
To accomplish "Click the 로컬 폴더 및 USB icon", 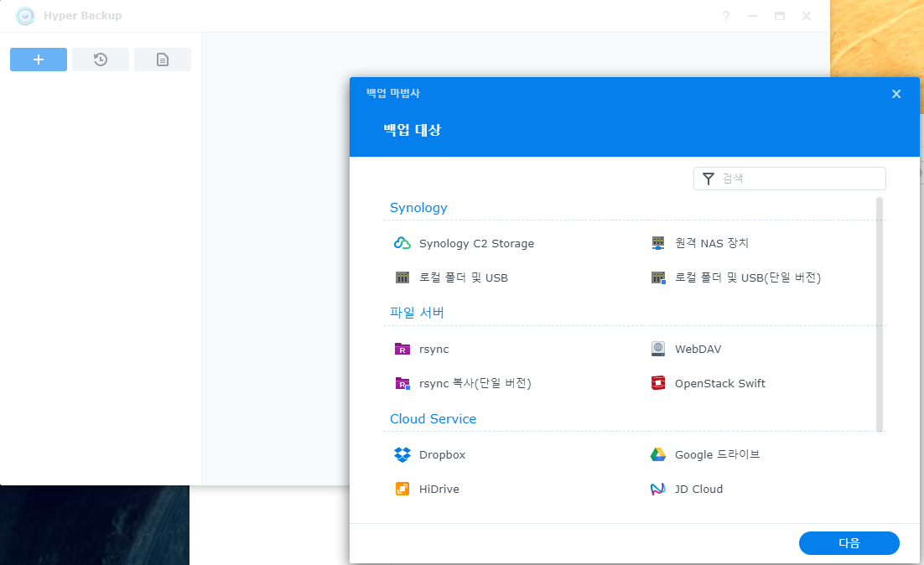I will pyautogui.click(x=402, y=277).
